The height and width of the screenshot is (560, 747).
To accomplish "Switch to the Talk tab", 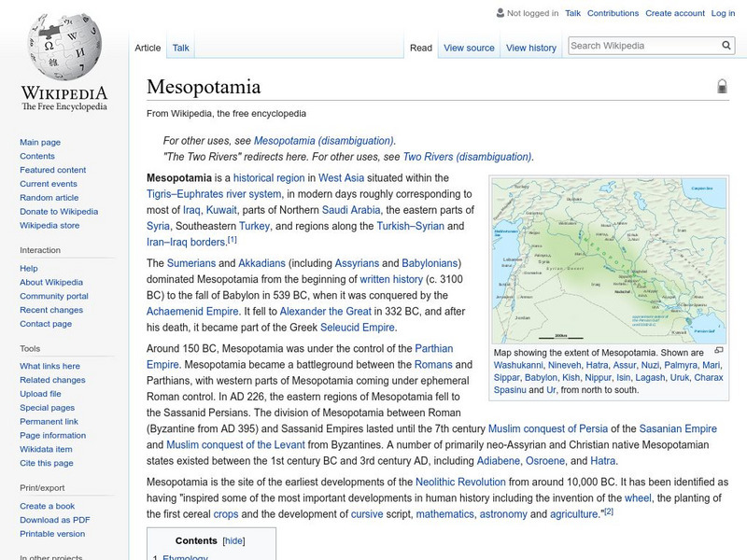I will pos(180,47).
